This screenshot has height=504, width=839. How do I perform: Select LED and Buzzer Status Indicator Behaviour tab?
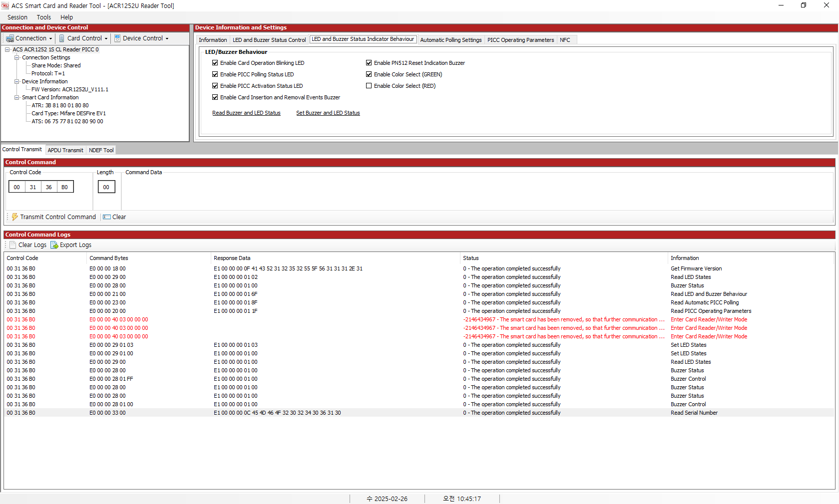click(363, 39)
